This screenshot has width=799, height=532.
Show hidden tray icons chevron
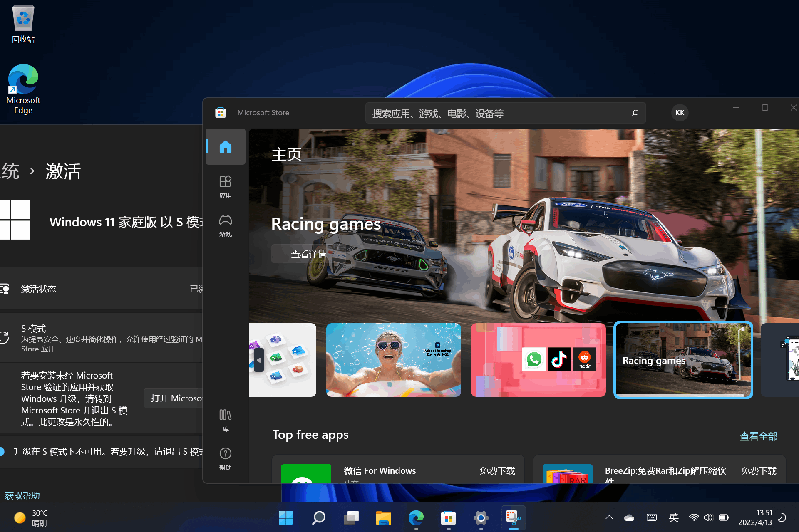pos(609,517)
